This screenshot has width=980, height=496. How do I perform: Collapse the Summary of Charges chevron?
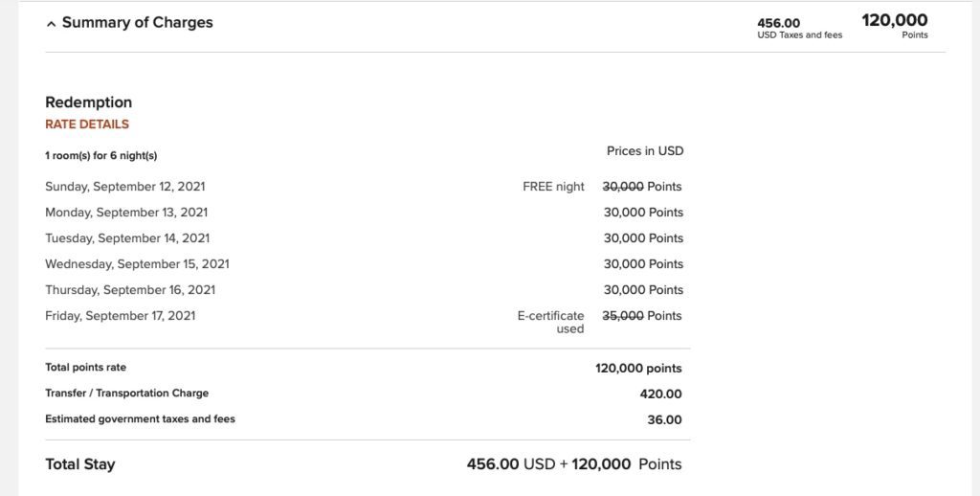(x=51, y=24)
